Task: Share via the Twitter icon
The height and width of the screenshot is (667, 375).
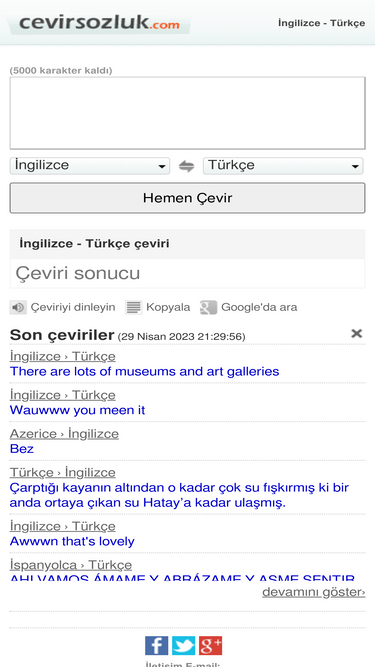Action: (183, 645)
